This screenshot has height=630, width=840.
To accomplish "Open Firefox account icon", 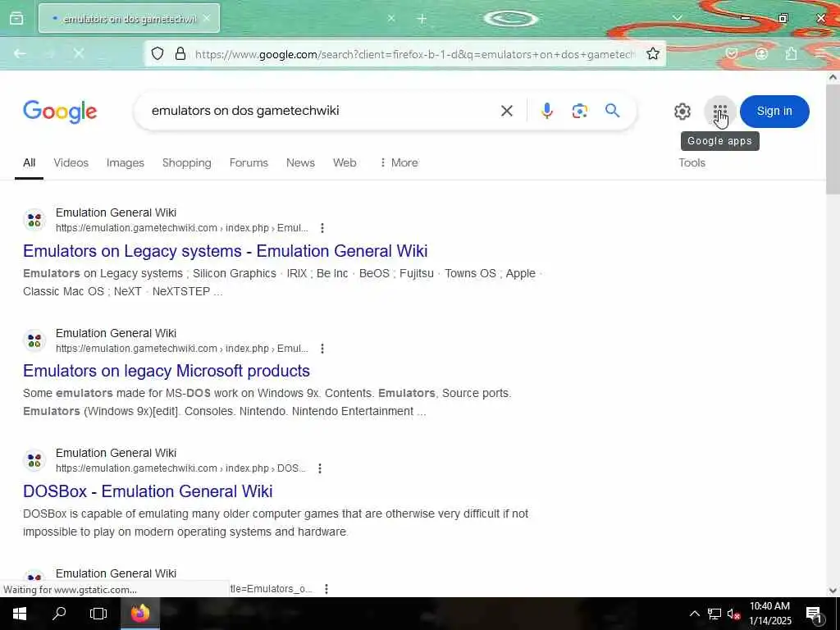I will (761, 53).
